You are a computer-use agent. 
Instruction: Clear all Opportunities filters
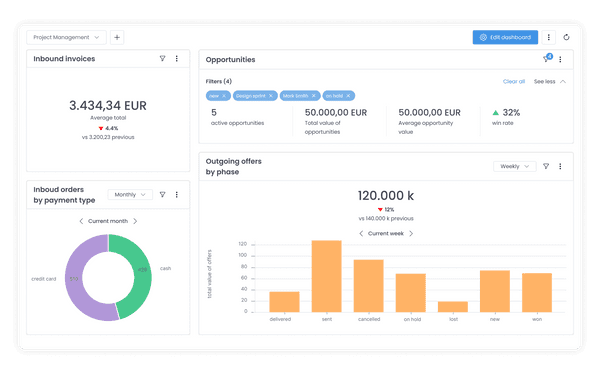pyautogui.click(x=514, y=82)
